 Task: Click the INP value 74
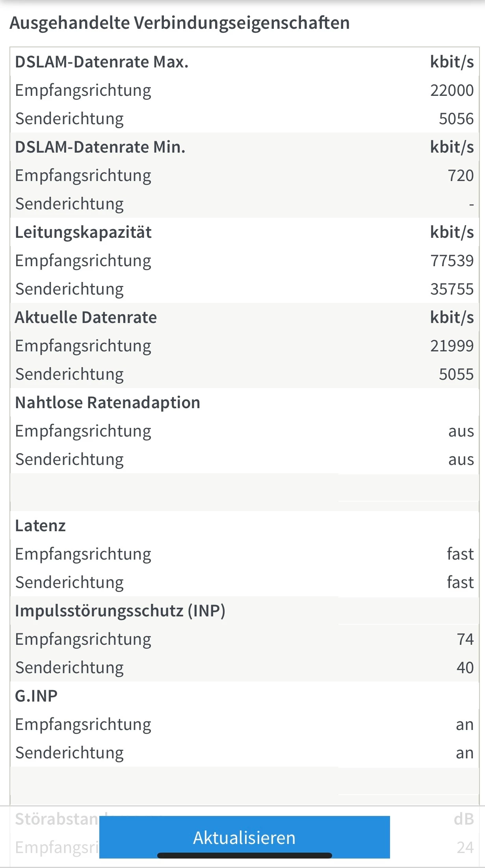pos(465,639)
